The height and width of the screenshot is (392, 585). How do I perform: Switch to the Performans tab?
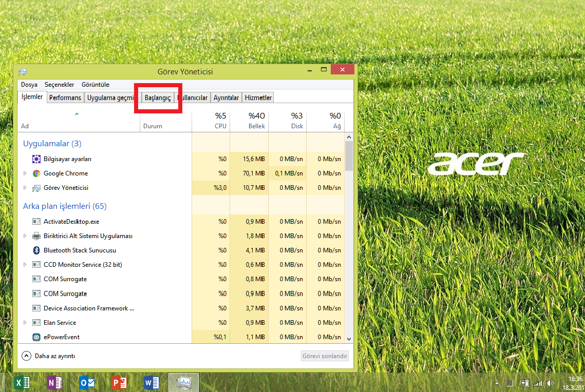click(x=65, y=97)
